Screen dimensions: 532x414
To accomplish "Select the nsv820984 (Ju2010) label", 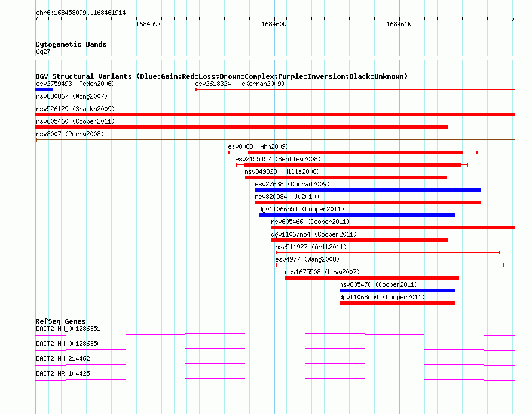I will 287,197.
